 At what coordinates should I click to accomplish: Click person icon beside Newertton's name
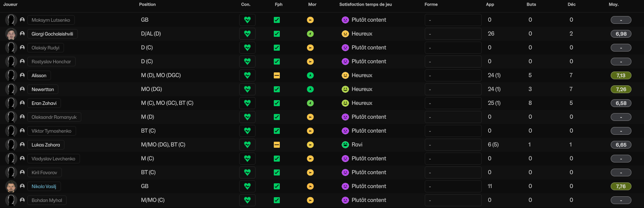(22, 89)
